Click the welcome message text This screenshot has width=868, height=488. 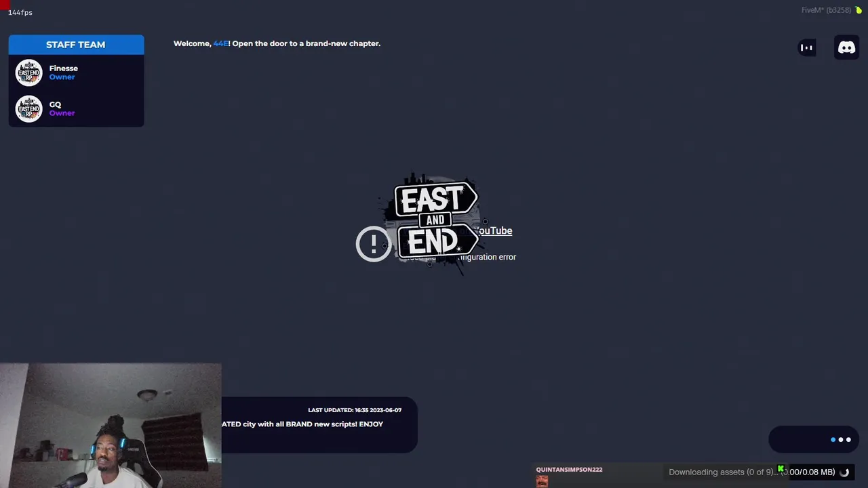pyautogui.click(x=277, y=43)
